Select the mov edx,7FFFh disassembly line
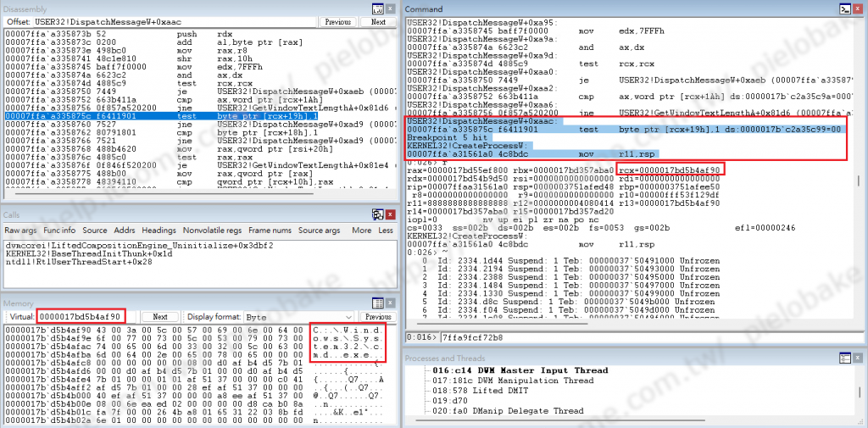The width and height of the screenshot is (868, 428). pyautogui.click(x=200, y=65)
